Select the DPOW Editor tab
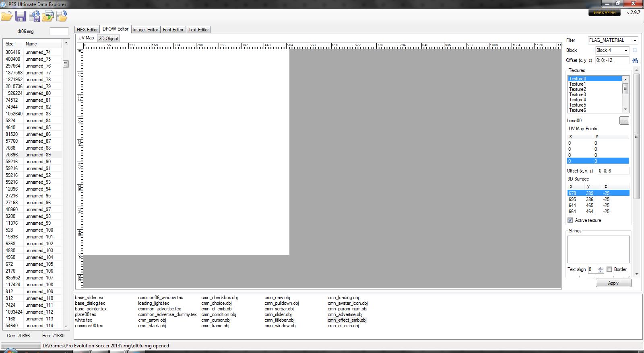Viewport: 644px width, 353px height. (116, 29)
